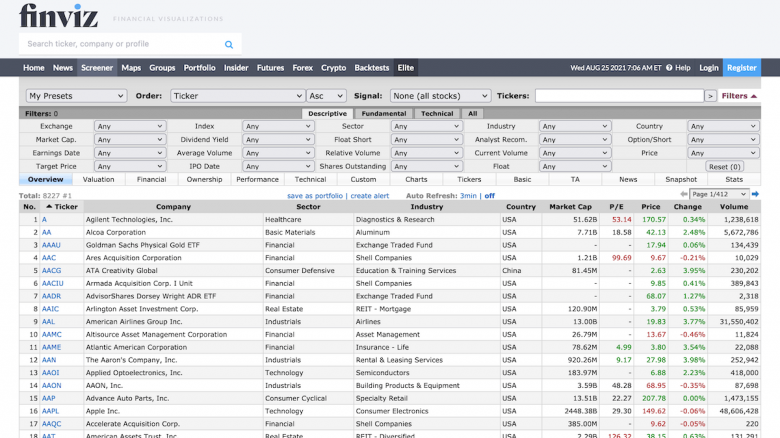Click the Register button
This screenshot has height=438, width=780.
click(x=742, y=68)
